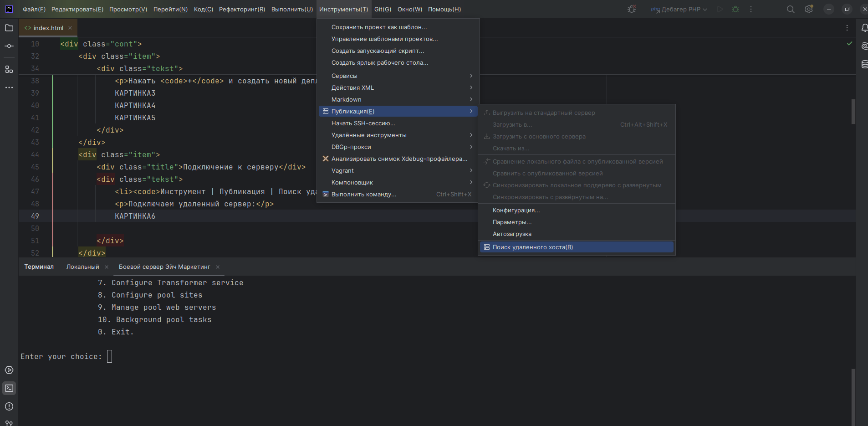868x426 pixels.
Task: Switch to the Локальный terminal tab
Action: coord(82,267)
